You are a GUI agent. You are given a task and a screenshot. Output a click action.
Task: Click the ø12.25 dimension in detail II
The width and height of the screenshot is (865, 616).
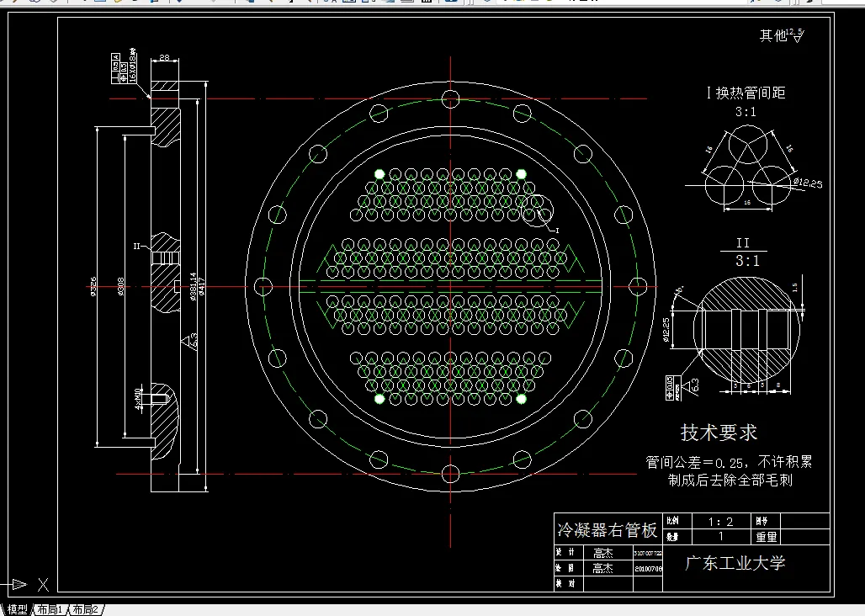tap(666, 331)
